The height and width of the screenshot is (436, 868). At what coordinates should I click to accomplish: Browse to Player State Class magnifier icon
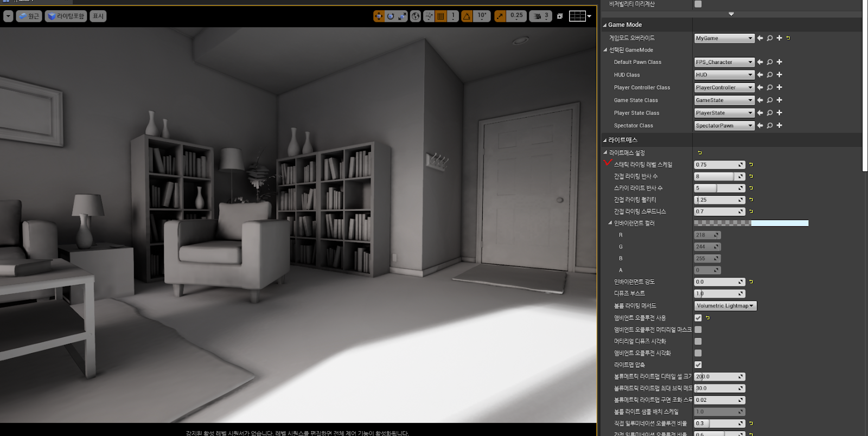(770, 113)
